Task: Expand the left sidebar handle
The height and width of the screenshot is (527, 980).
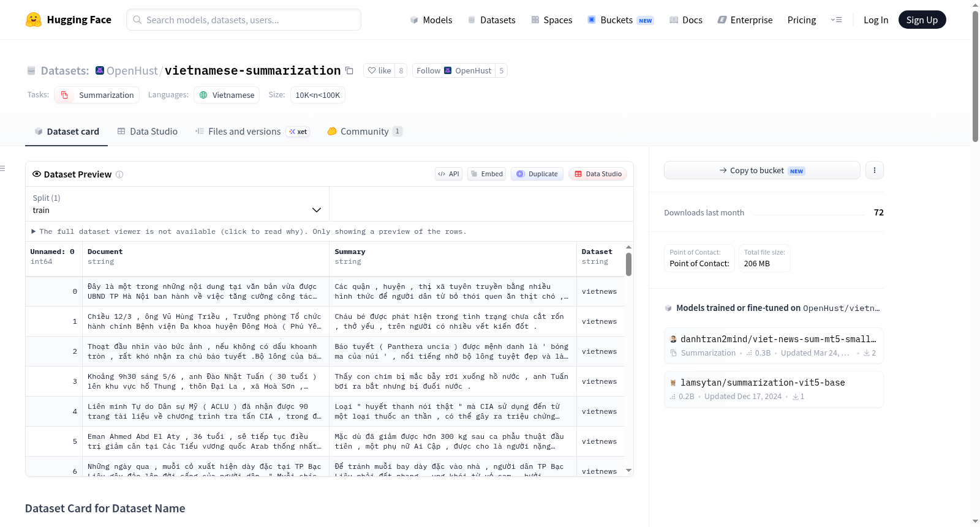Action: pyautogui.click(x=2, y=168)
